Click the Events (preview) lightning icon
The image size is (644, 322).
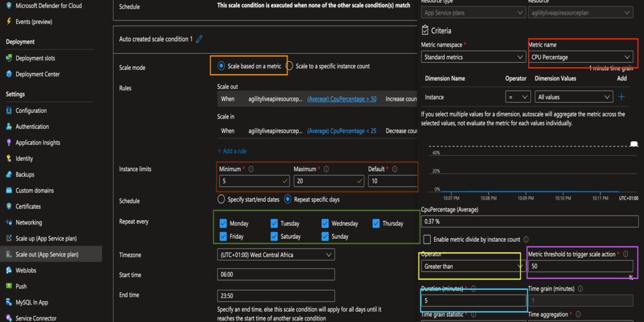coord(8,21)
